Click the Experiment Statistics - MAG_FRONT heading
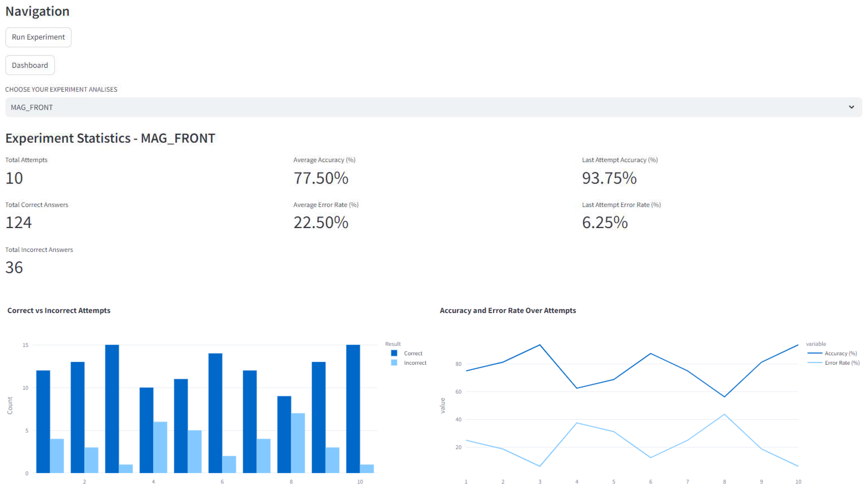The image size is (868, 494). click(110, 138)
